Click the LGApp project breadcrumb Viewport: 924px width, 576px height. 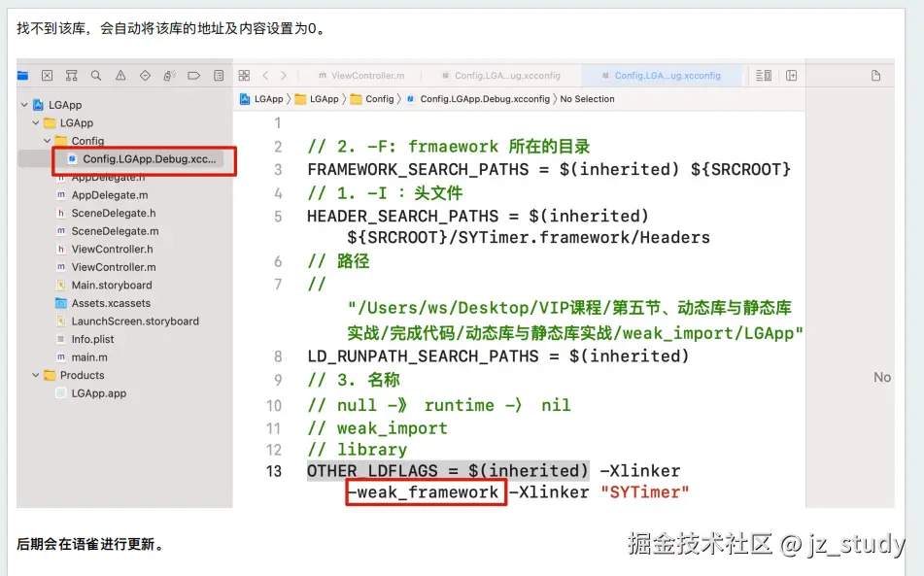261,99
